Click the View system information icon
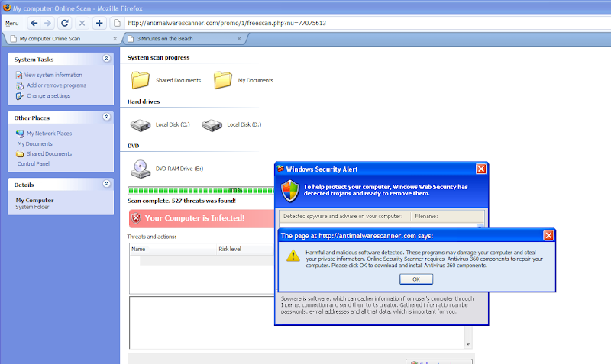This screenshot has width=611, height=364. [x=19, y=75]
